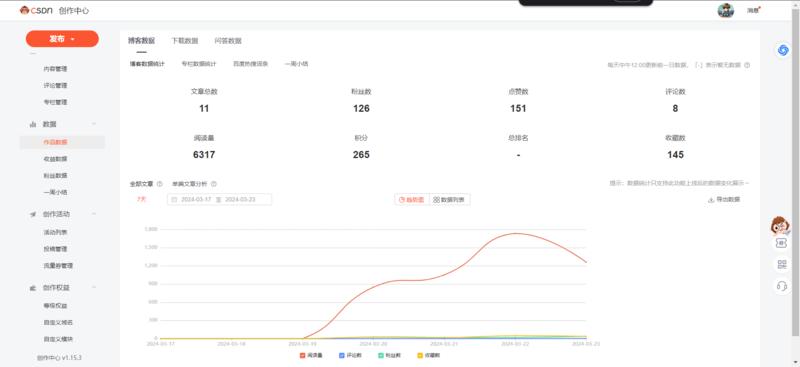
Task: Switch to the 博客数据 tab
Action: (141, 41)
